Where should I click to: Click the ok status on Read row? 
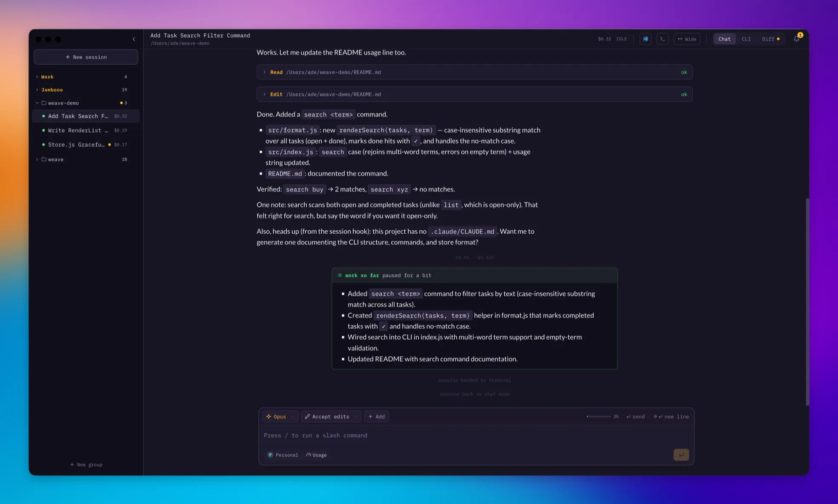(x=684, y=72)
